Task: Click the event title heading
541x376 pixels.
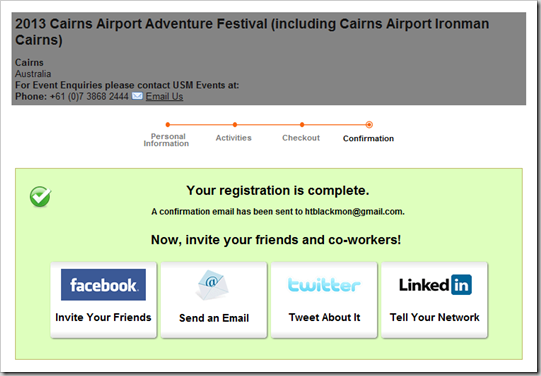Action: pos(252,32)
